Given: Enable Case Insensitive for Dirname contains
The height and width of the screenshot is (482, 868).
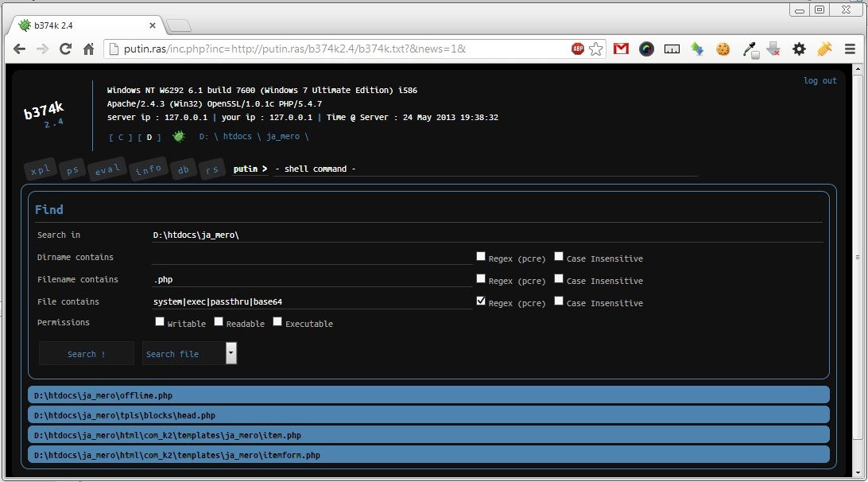Looking at the screenshot, I should click(559, 257).
